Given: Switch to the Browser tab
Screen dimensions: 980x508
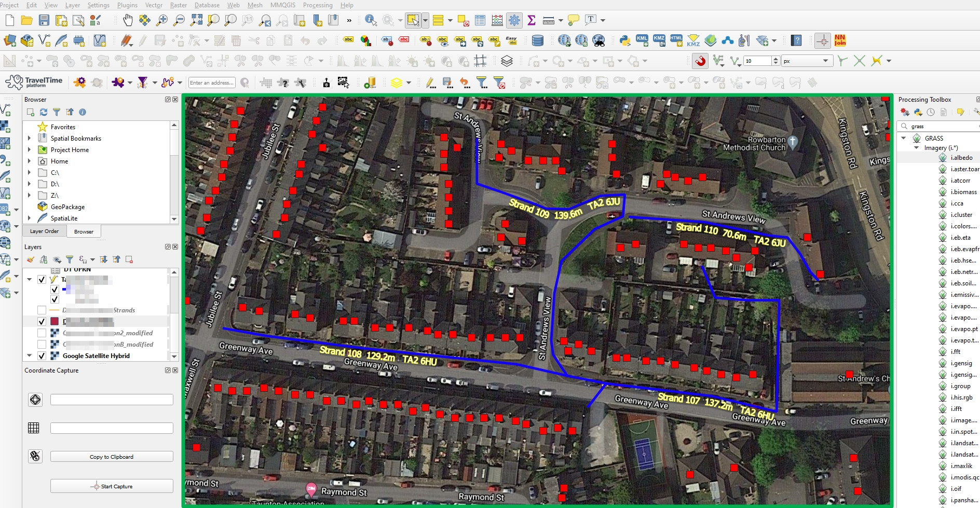Looking at the screenshot, I should [x=84, y=231].
